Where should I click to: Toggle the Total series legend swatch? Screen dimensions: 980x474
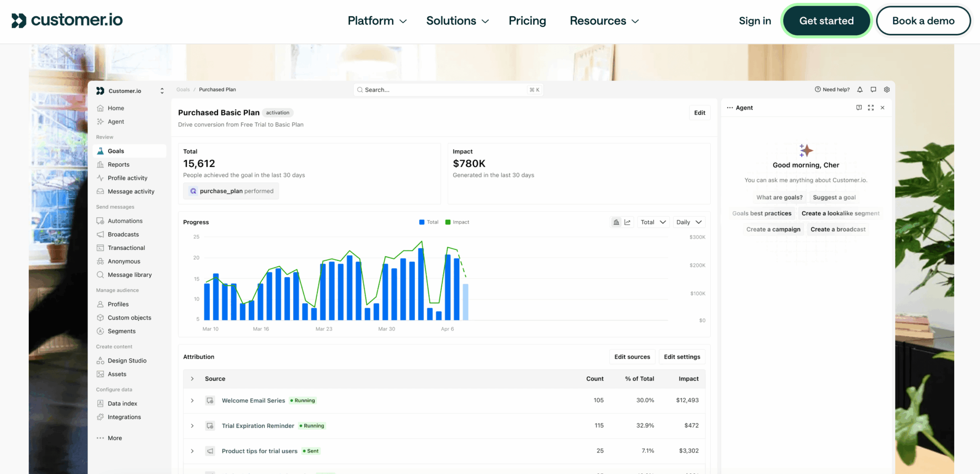click(x=422, y=222)
